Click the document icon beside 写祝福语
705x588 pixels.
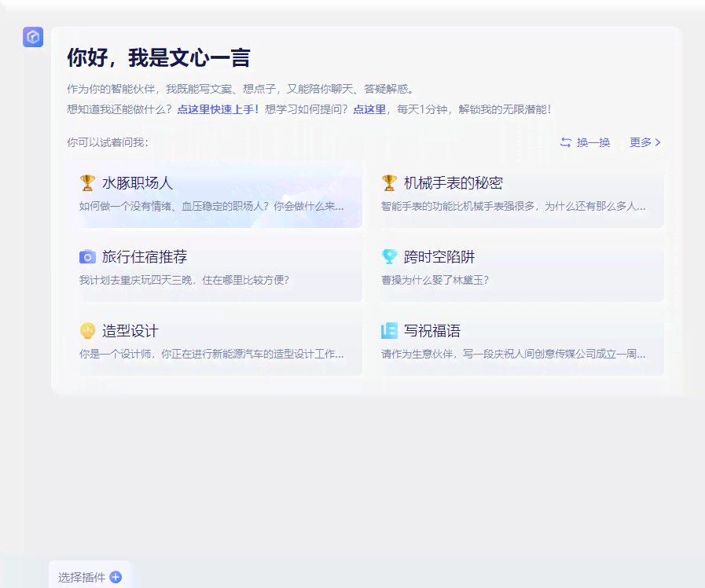389,331
